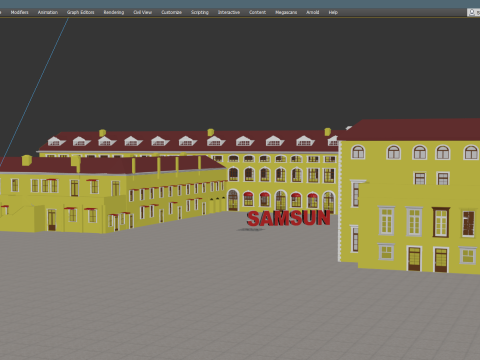Open the Content menu

257,12
